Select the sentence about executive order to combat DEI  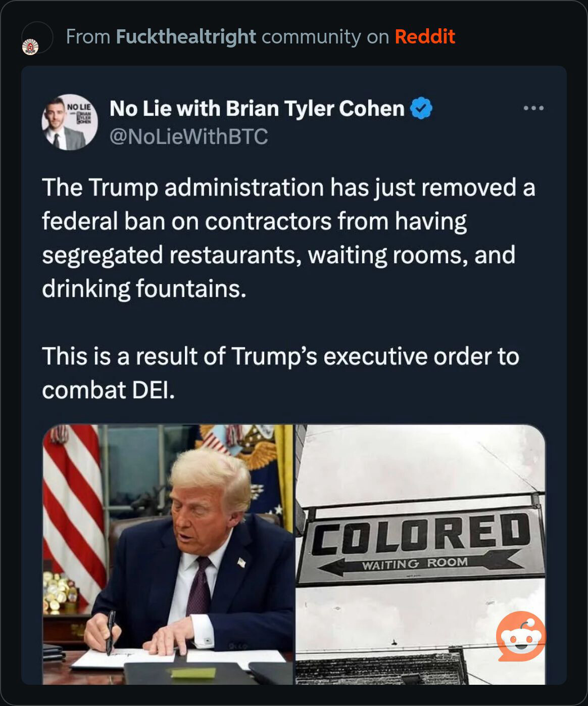281,373
